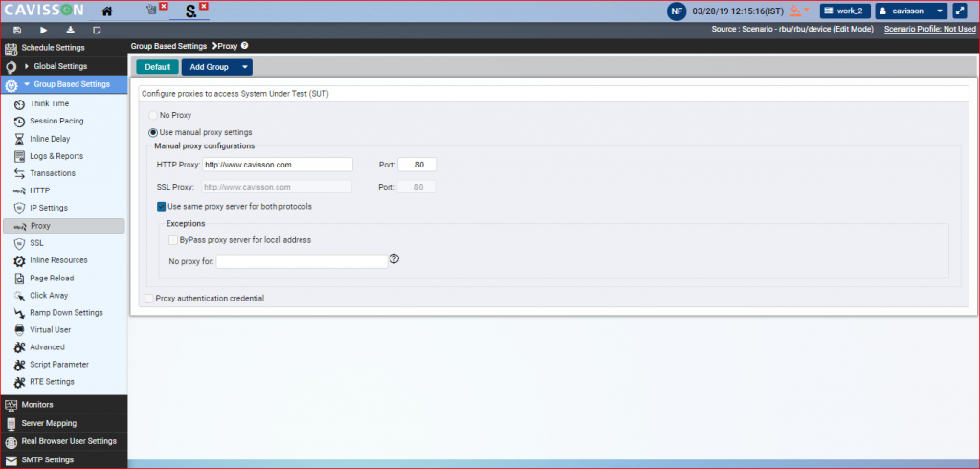Viewport: 980px width, 469px height.
Task: Click the Transactions arrows icon
Action: (19, 173)
